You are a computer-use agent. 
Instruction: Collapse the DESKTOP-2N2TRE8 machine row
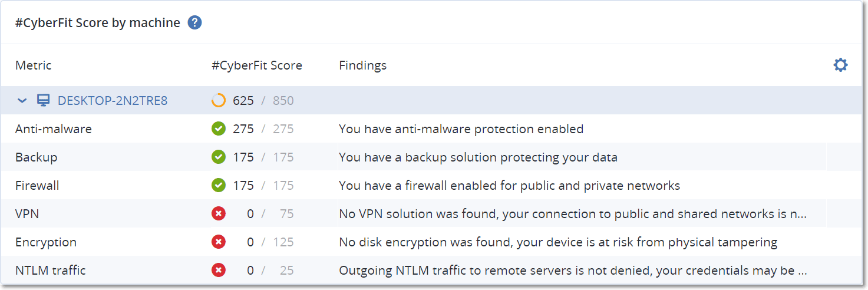click(x=22, y=101)
